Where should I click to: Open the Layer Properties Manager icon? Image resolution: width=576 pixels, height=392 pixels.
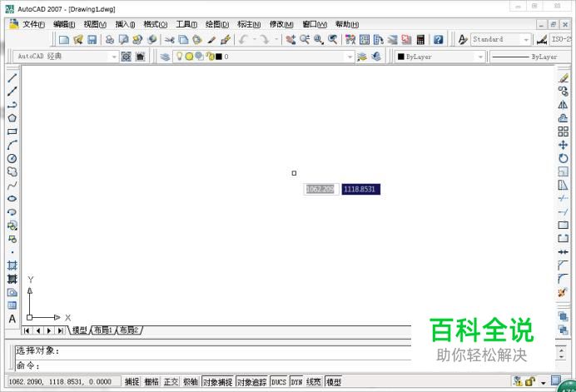point(165,57)
